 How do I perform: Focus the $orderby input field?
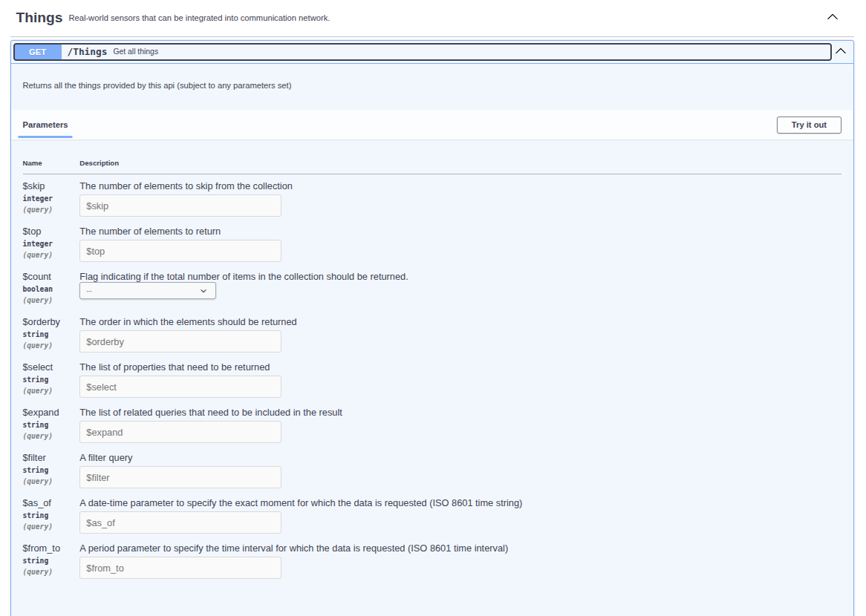click(180, 341)
